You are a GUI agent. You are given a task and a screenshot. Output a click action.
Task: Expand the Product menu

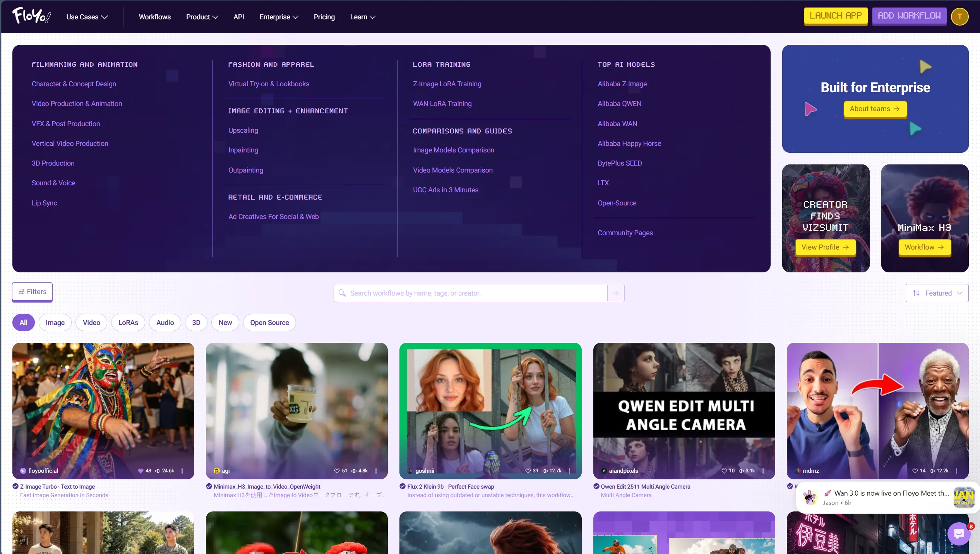[x=202, y=17]
